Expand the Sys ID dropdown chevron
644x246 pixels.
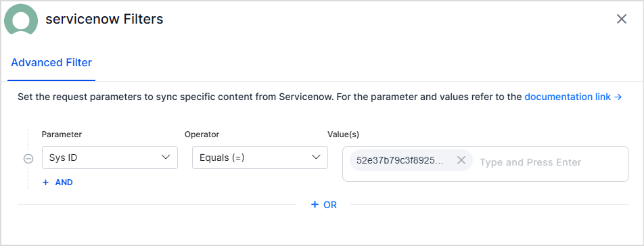click(x=166, y=157)
